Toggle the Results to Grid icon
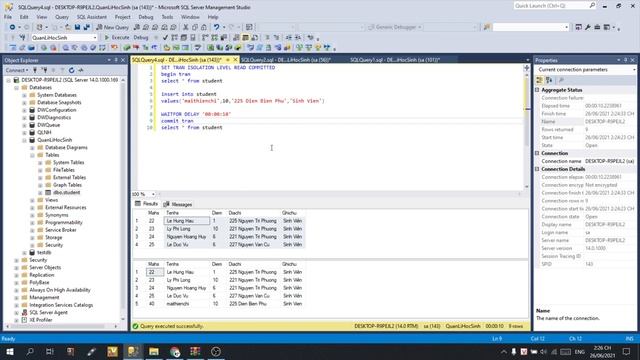Screen dimensions: 640x360 [x=245, y=38]
